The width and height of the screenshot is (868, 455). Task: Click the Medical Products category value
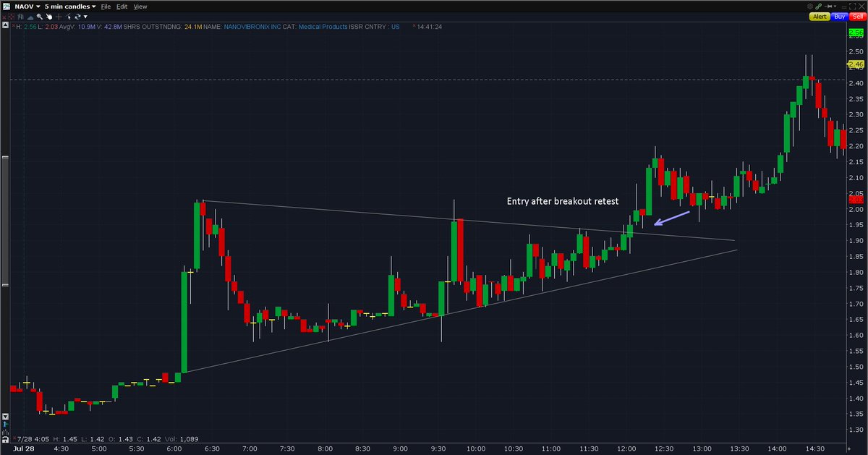click(x=323, y=27)
